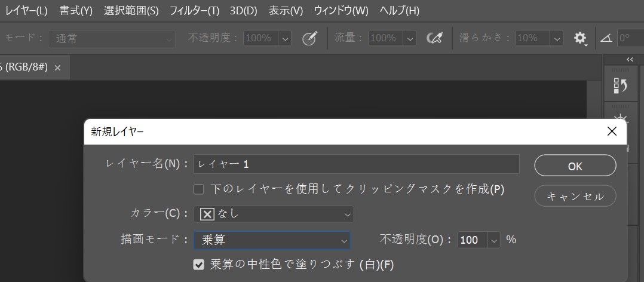The height and width of the screenshot is (282, 644).
Task: Click the OK button
Action: tap(575, 166)
